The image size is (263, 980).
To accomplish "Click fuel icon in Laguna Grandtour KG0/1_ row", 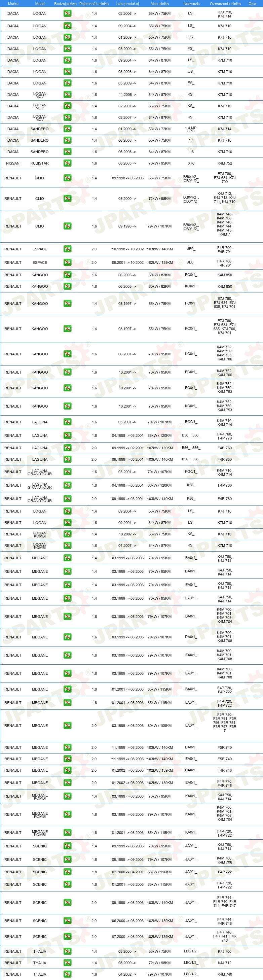I will pos(67,472).
